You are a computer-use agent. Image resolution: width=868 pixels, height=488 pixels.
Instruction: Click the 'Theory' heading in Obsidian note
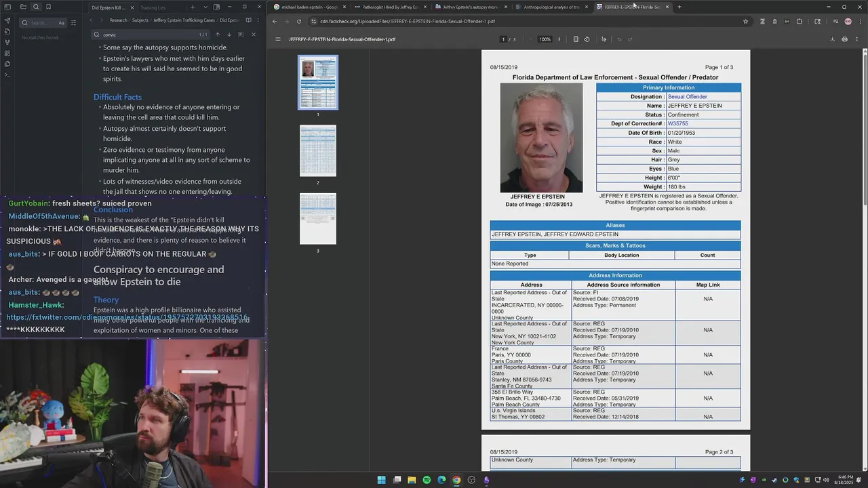point(106,300)
